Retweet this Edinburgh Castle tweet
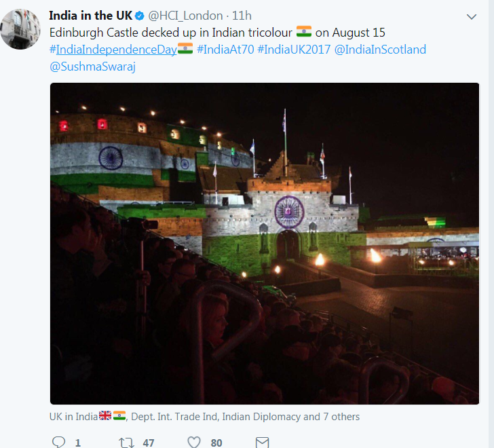 coord(126,443)
